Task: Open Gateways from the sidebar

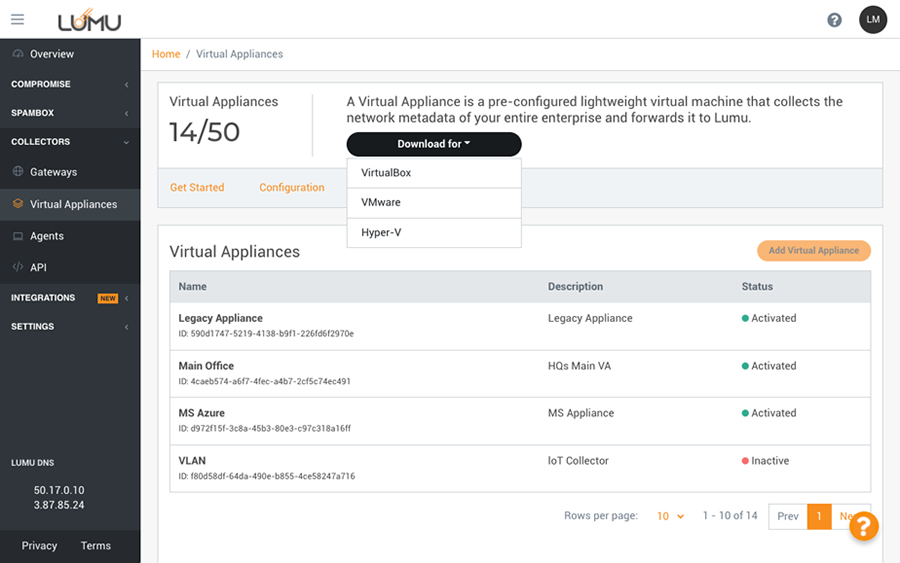Action: pyautogui.click(x=53, y=172)
